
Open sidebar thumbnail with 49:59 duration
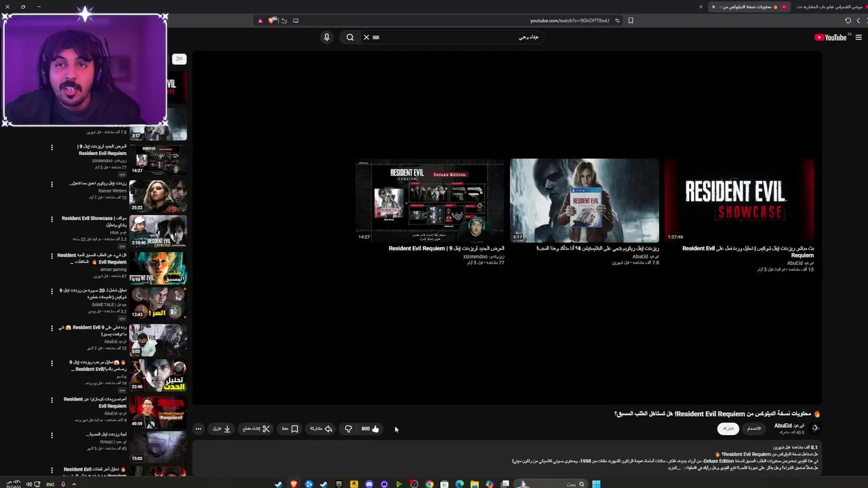point(158,411)
